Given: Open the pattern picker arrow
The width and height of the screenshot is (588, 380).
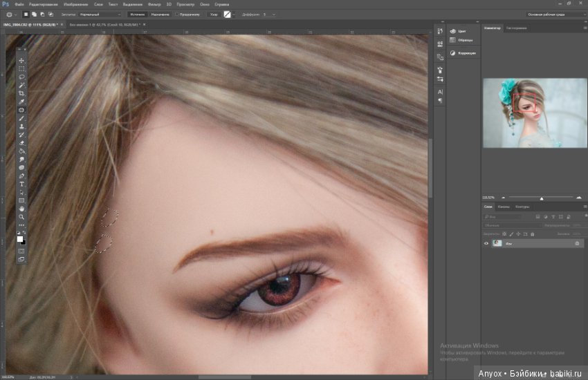Looking at the screenshot, I should [x=234, y=15].
